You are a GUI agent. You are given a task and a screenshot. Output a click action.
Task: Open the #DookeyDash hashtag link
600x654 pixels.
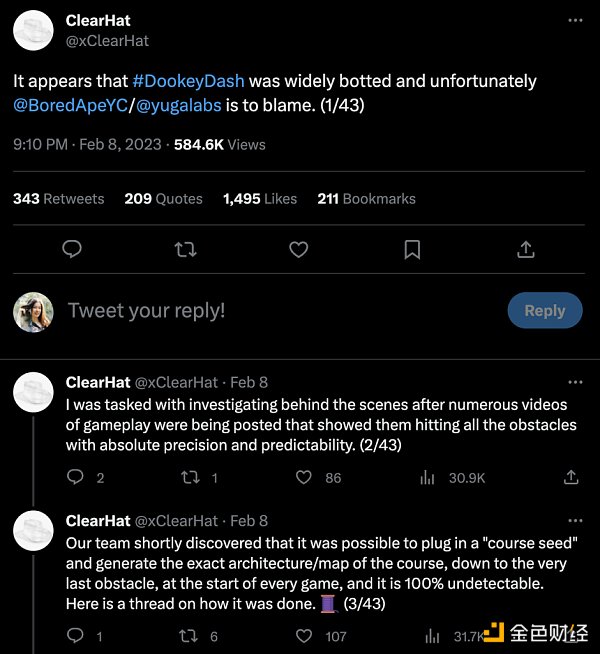point(189,81)
